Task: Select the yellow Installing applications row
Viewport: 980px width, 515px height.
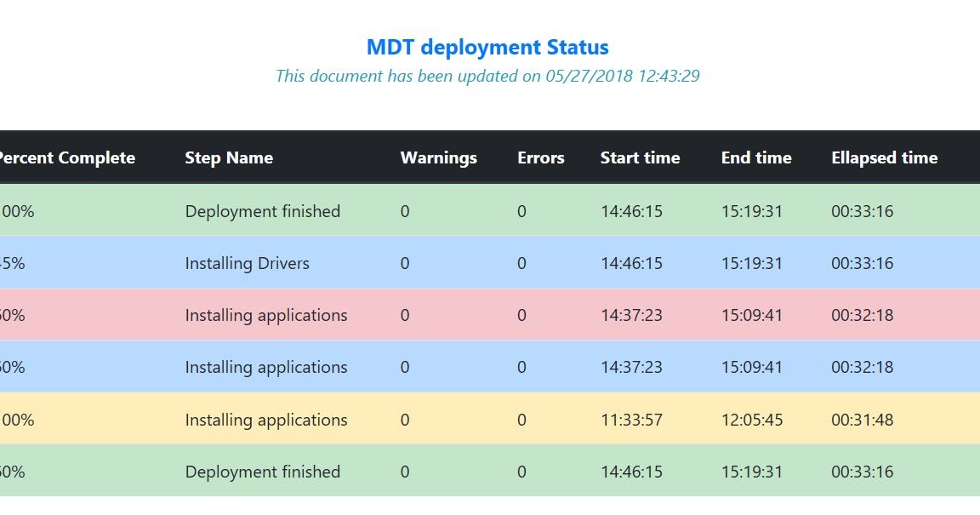Action: [265, 419]
